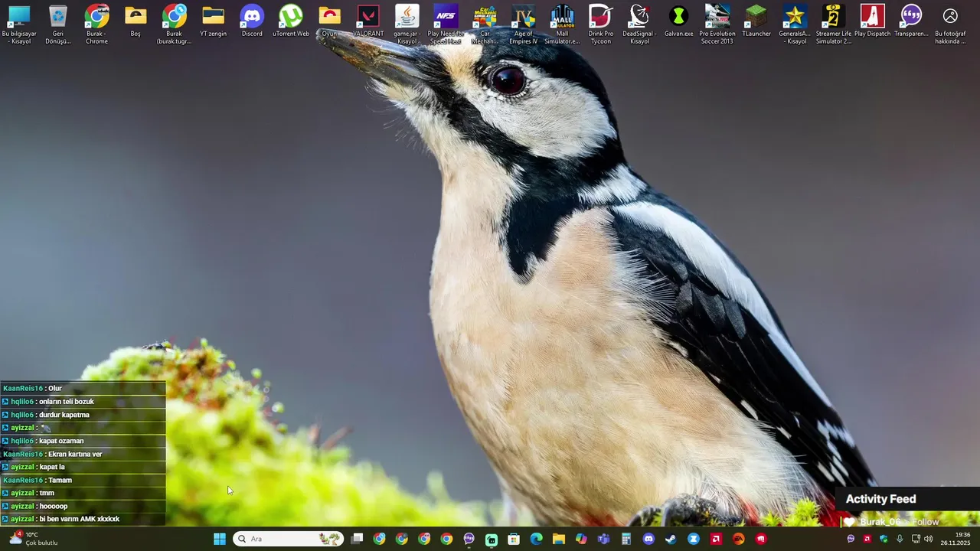Click chat message 'durdur kapatma'
980x551 pixels.
64,415
